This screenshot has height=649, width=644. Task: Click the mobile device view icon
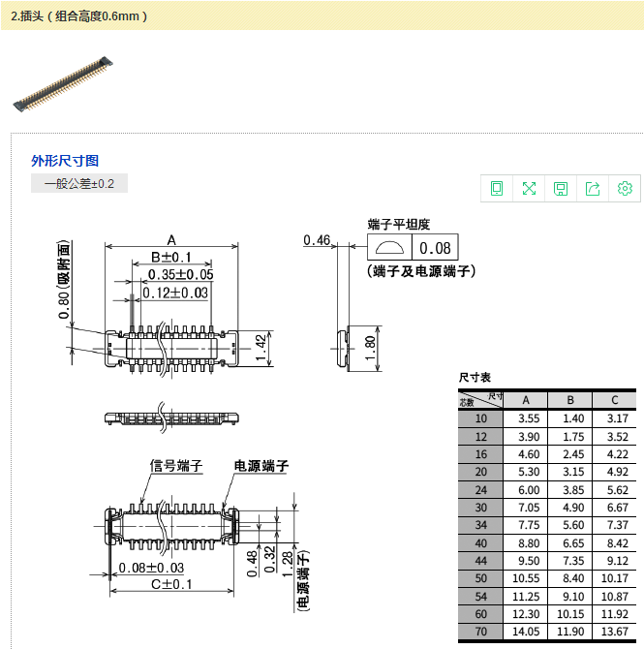[498, 188]
